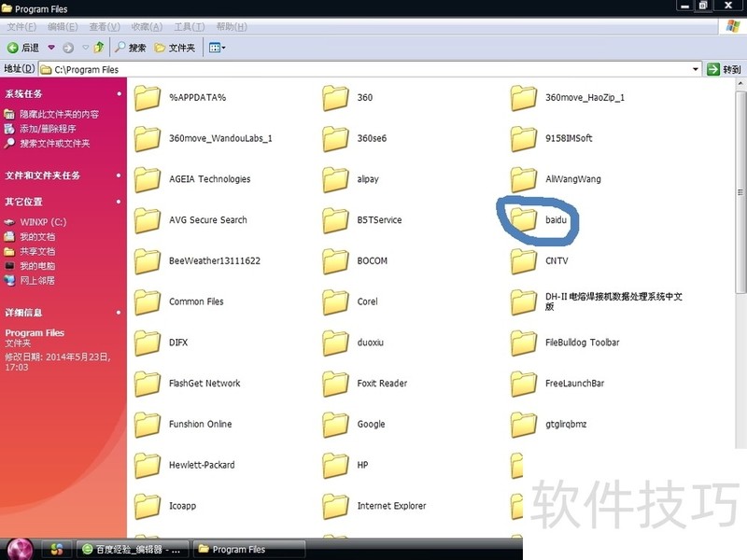747x560 pixels.
Task: Select the DIFX folder icon
Action: (148, 343)
